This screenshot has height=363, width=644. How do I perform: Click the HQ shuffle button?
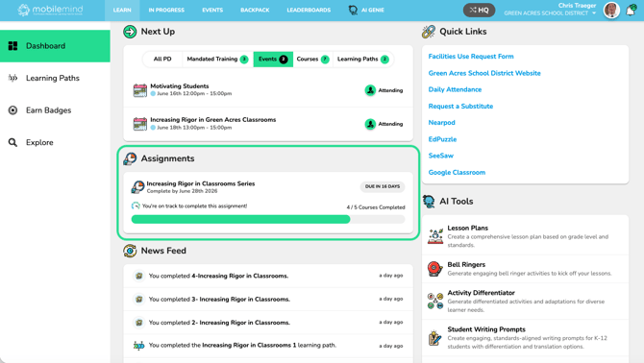[479, 11]
